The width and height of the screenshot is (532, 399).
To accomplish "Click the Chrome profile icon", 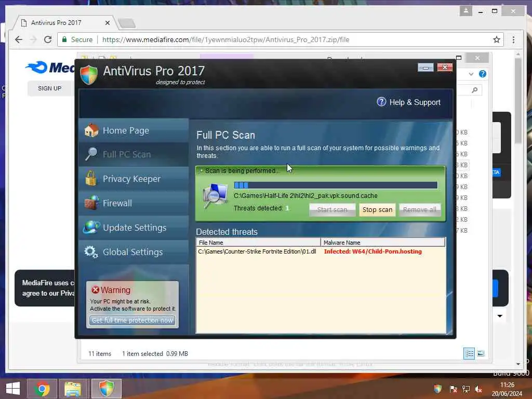I will (x=466, y=11).
